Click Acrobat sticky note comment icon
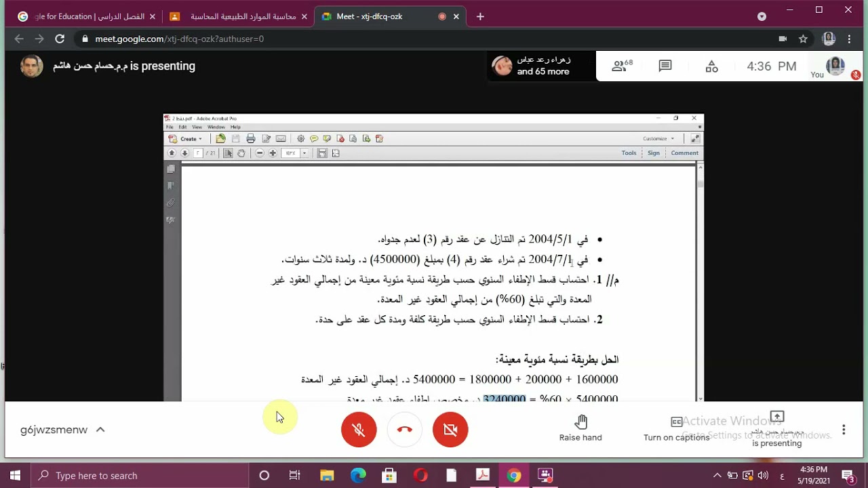 tap(314, 138)
